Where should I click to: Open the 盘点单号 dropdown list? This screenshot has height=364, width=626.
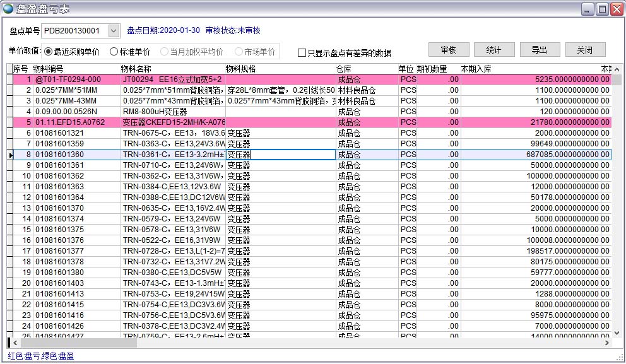tap(114, 30)
